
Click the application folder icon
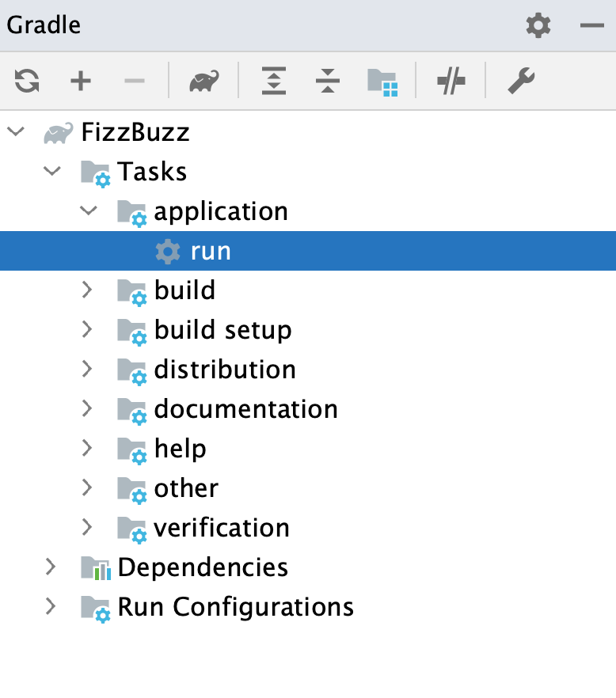click(x=132, y=213)
